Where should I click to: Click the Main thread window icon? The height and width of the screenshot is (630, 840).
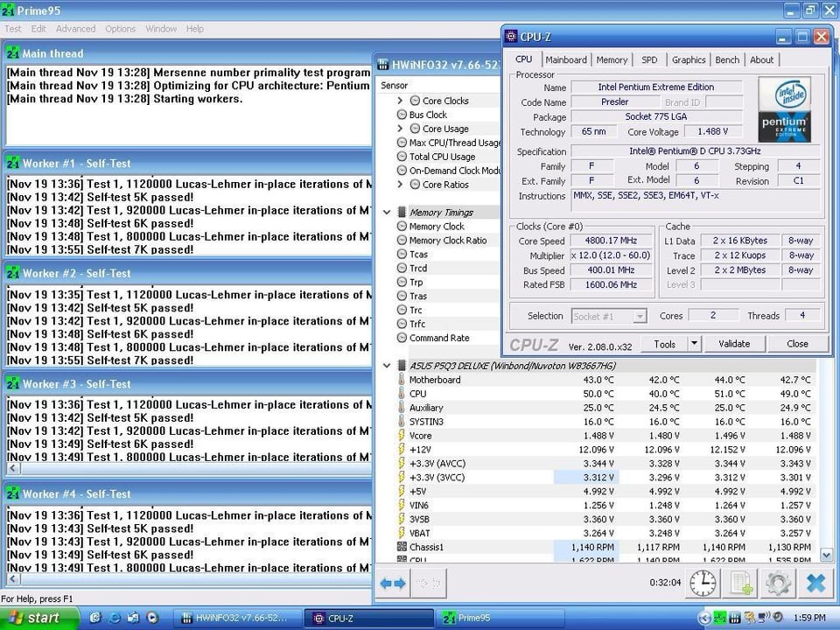(x=13, y=53)
